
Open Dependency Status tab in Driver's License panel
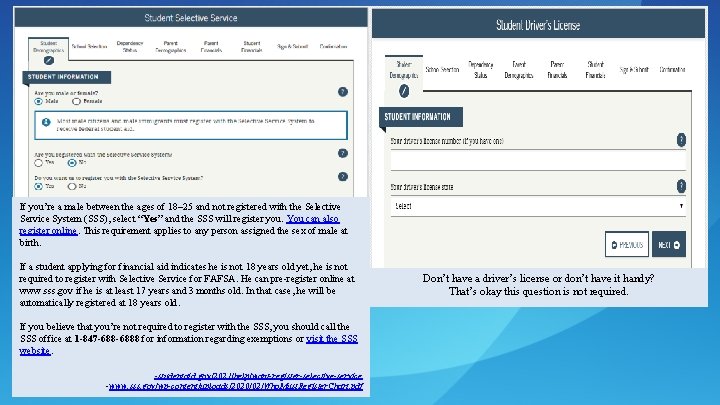(481, 70)
